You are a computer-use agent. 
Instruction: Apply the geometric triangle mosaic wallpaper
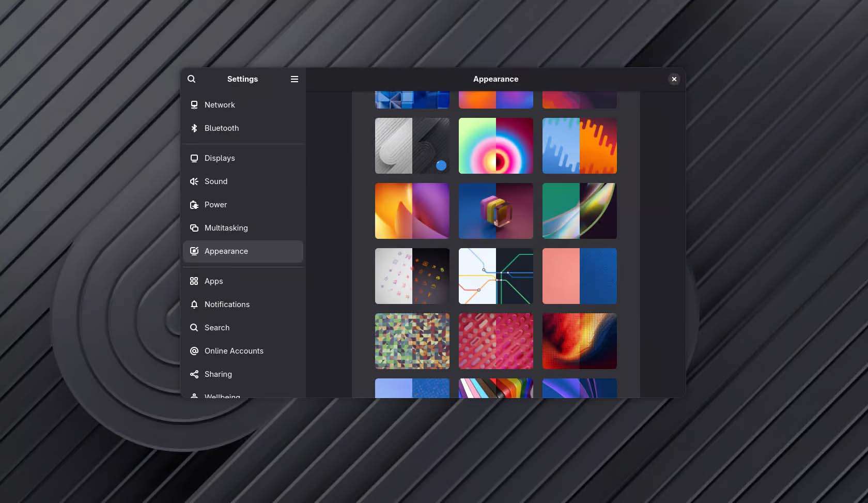[x=412, y=341]
